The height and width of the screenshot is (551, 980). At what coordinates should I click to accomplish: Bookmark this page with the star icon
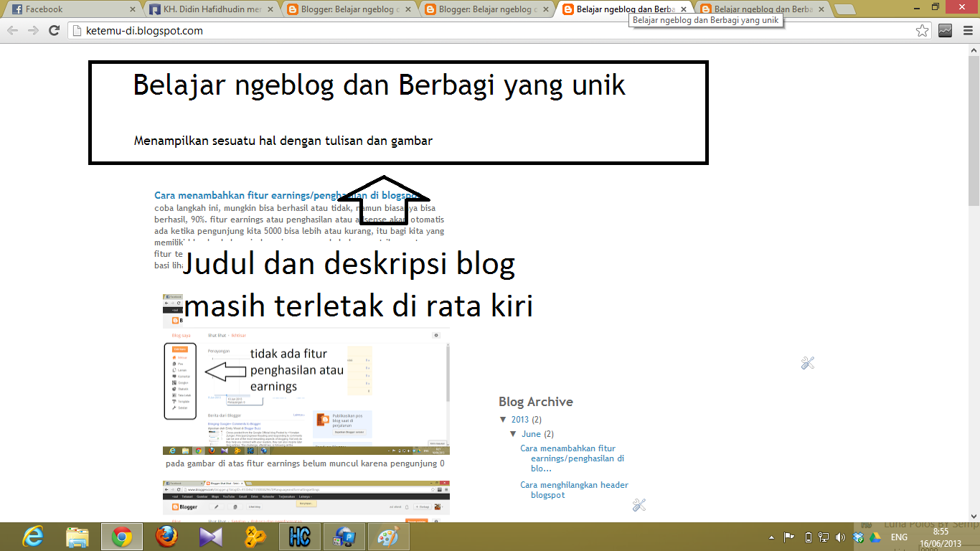tap(922, 31)
